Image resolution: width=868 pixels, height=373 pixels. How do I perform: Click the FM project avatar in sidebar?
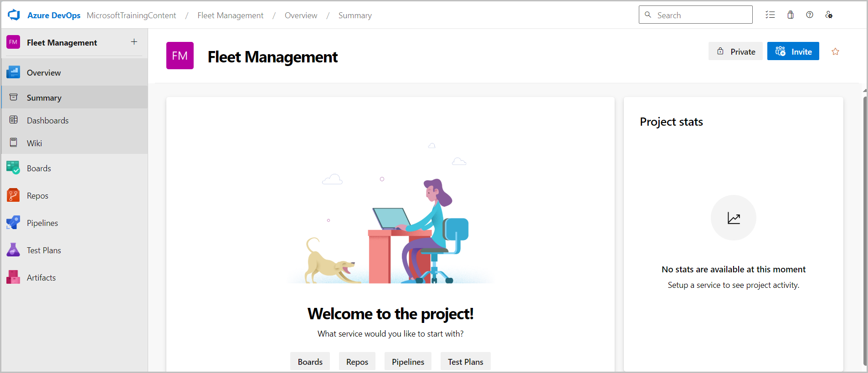pyautogui.click(x=13, y=42)
